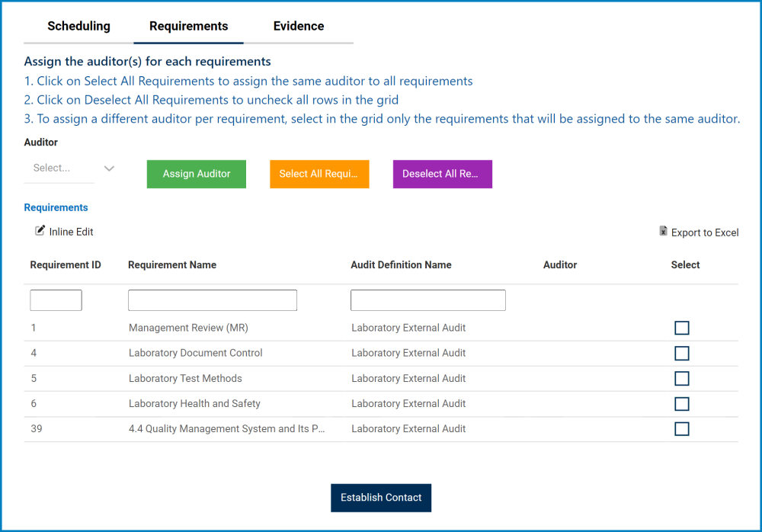762x532 pixels.
Task: Switch to the Scheduling tab
Action: pos(78,26)
